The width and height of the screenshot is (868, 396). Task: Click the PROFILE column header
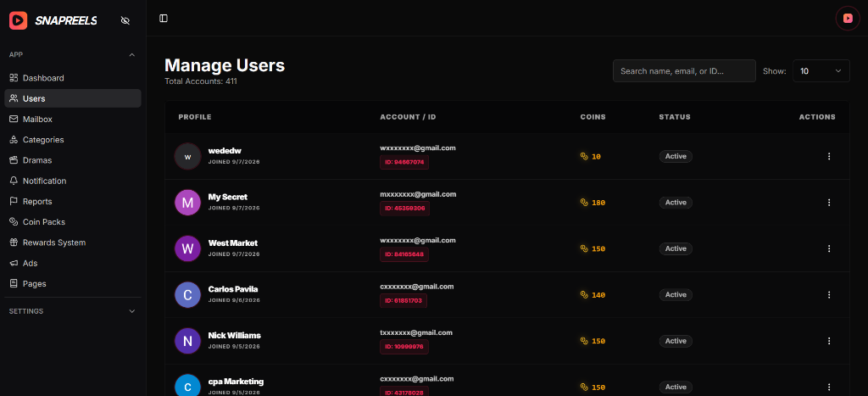coord(195,117)
